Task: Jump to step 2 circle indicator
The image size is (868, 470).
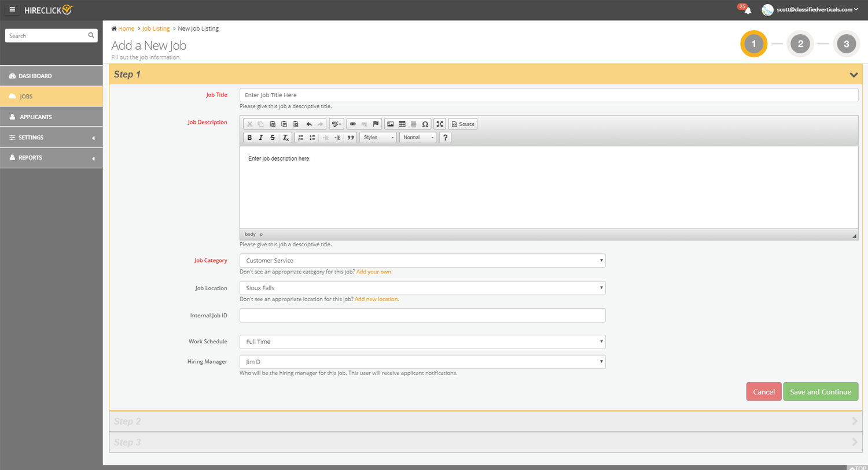Action: coord(800,44)
